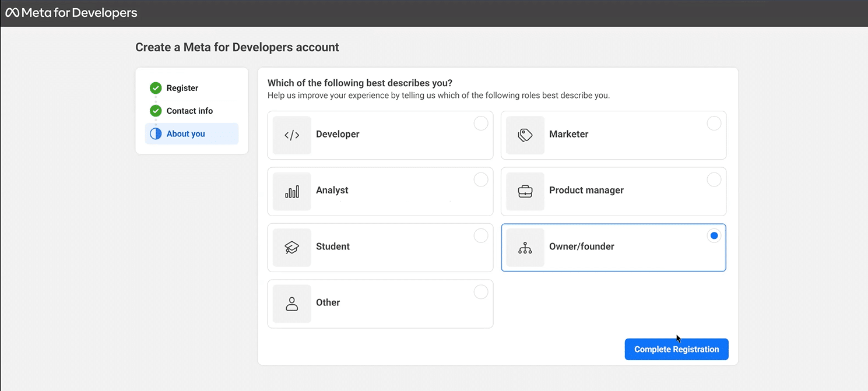Click the 'Help us improve your experience' description

point(439,96)
